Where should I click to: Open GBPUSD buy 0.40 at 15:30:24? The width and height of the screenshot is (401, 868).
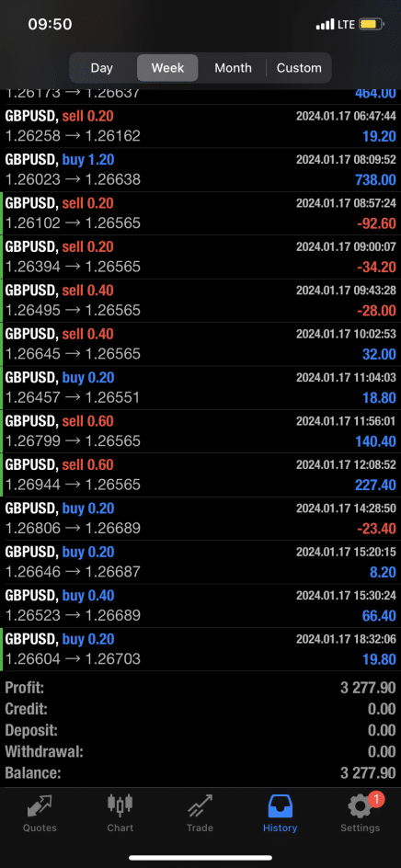(200, 606)
